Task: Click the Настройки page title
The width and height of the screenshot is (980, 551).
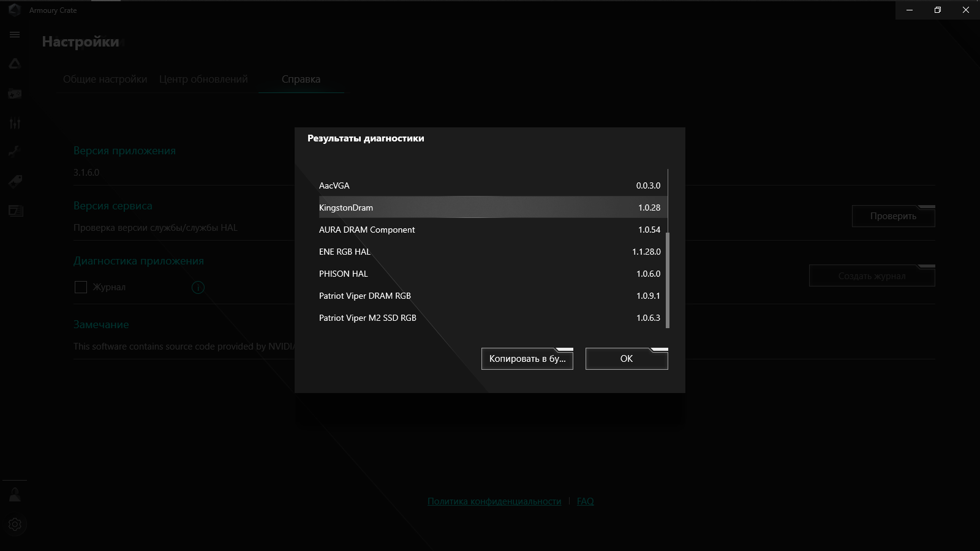Action: 80,42
